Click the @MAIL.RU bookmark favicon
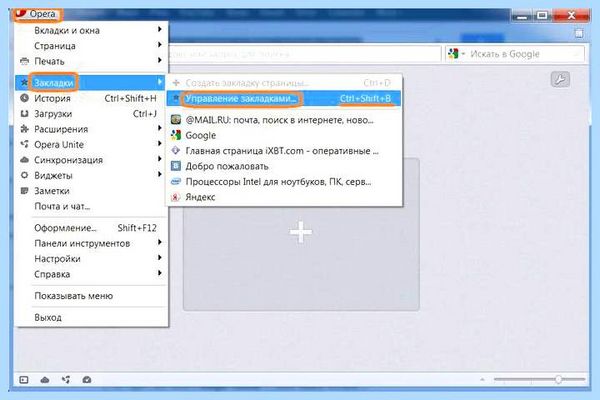600x400 pixels. tap(176, 119)
